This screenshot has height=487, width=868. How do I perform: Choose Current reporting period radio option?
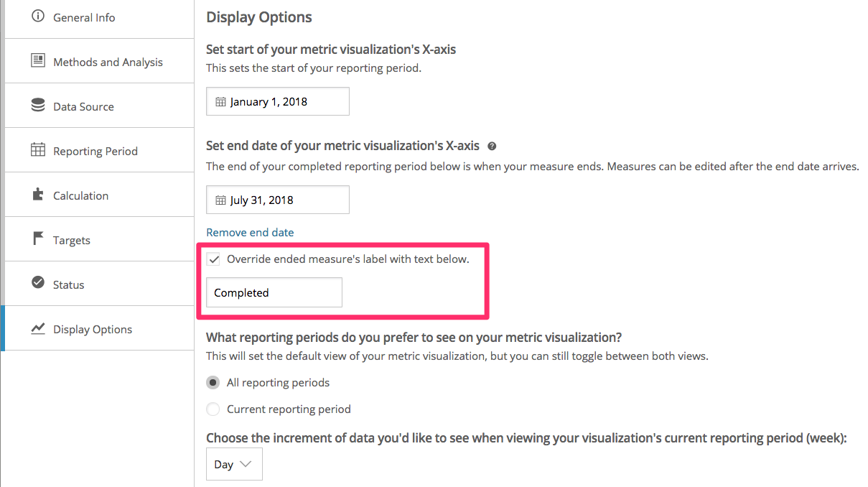(213, 409)
